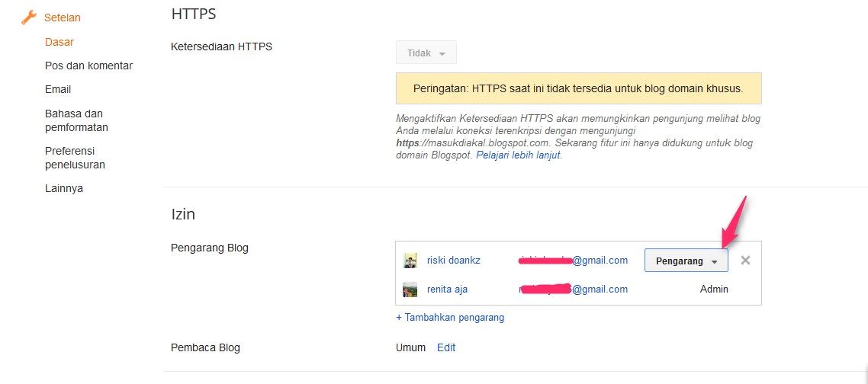868x384 pixels.
Task: Click renita aja gmail address
Action: tap(573, 290)
